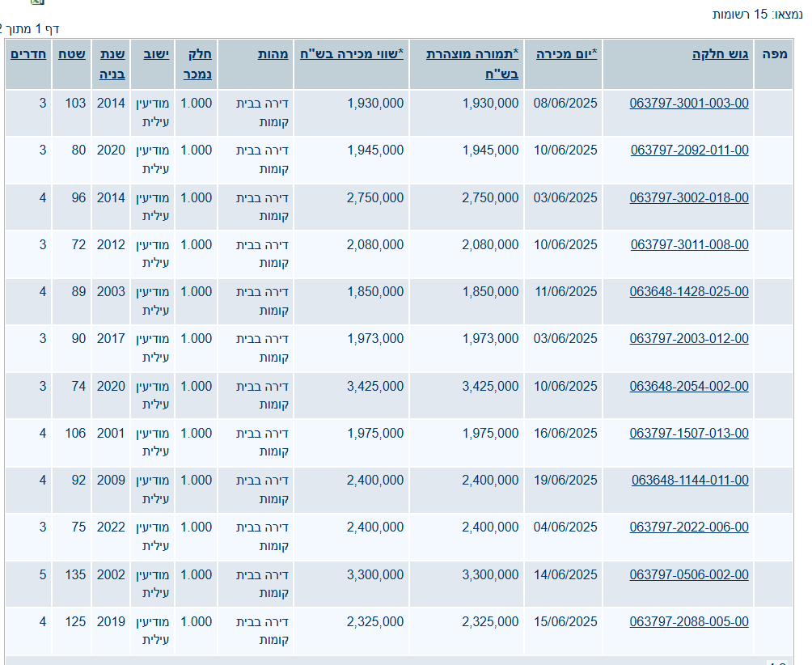812x665 pixels.
Task: Open parcel link 063797-3002-018-00
Action: [x=689, y=198]
